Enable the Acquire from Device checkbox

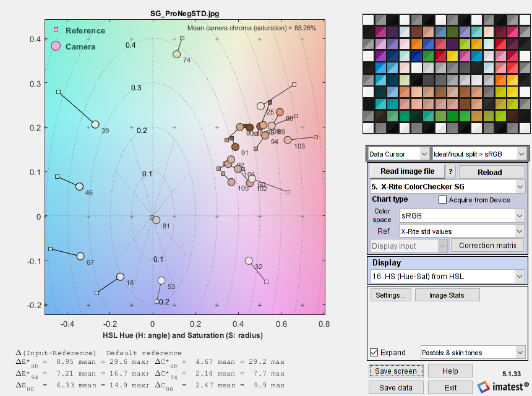tap(442, 200)
